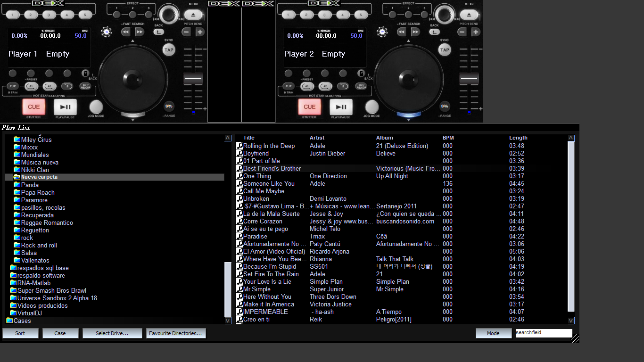Click the eject MENU button on Player 2

coord(469,15)
